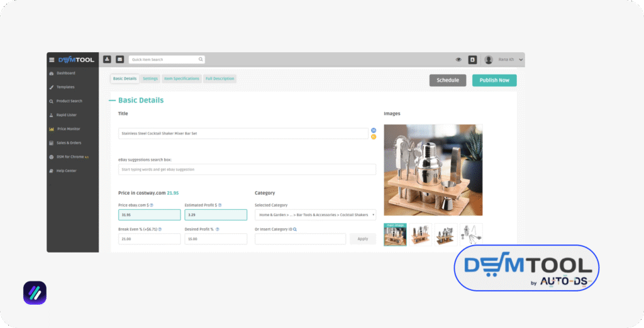The image size is (644, 328).
Task: Click search icon beside Or insert Category ID
Action: click(295, 229)
